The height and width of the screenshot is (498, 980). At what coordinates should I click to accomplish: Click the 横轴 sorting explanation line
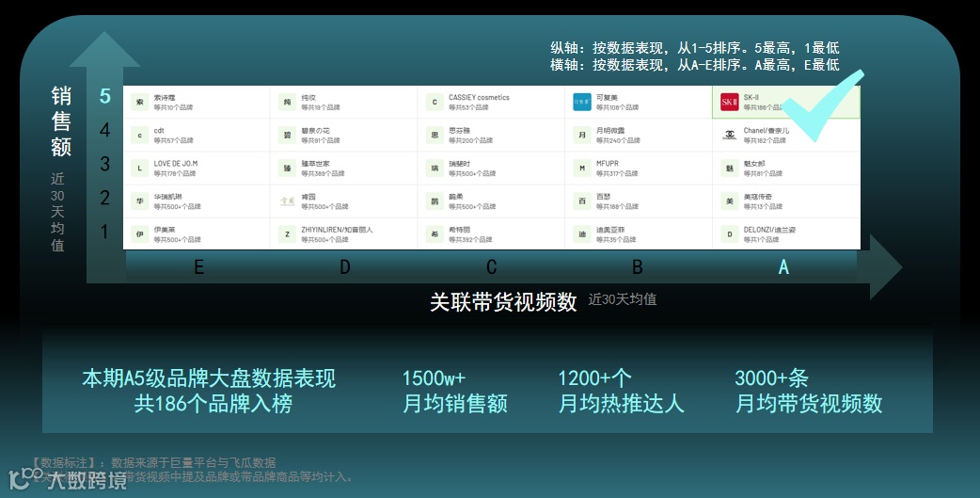(x=694, y=64)
